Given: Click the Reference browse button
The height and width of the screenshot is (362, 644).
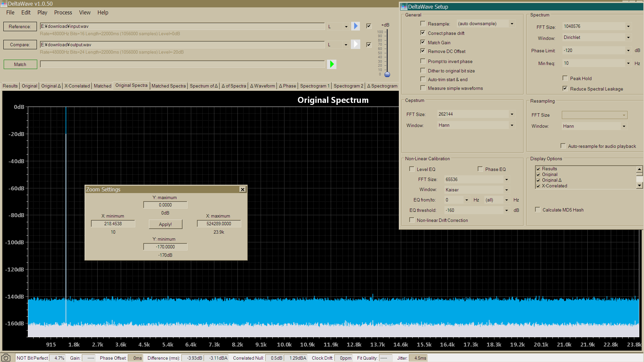Looking at the screenshot, I should (20, 26).
